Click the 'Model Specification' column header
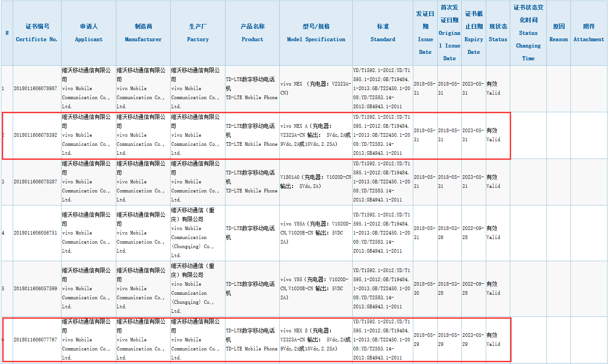The image size is (608, 364). (316, 33)
